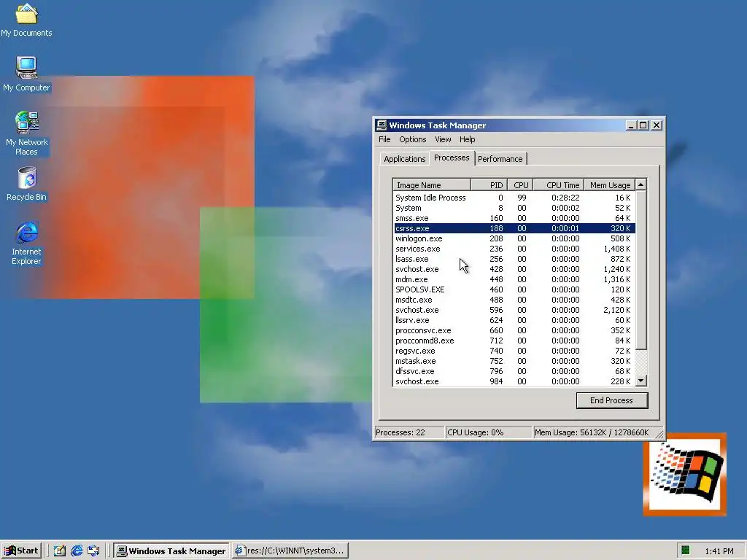Open the View menu
Viewport: 747px width, 560px height.
click(x=443, y=139)
